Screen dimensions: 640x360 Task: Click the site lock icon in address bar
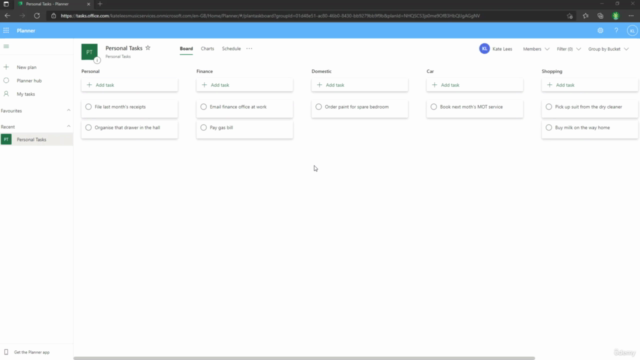click(x=53, y=16)
